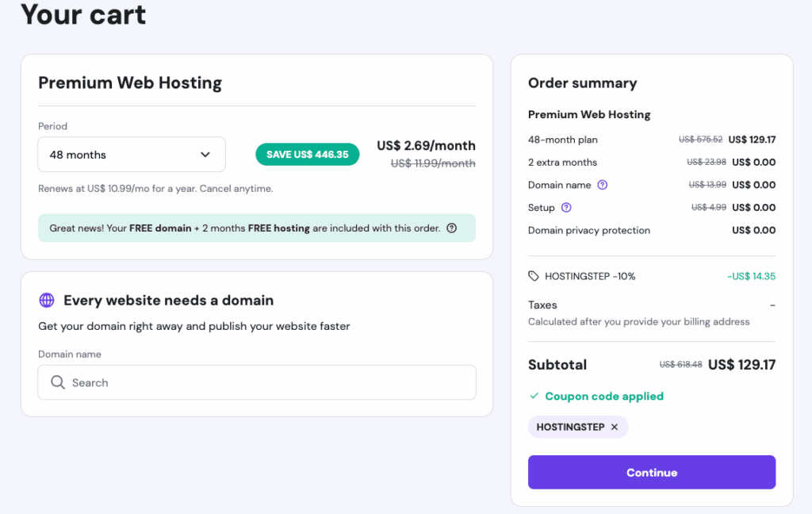Remove the HOSTINGSTEP coupon with the X
812x514 pixels.
coord(614,427)
